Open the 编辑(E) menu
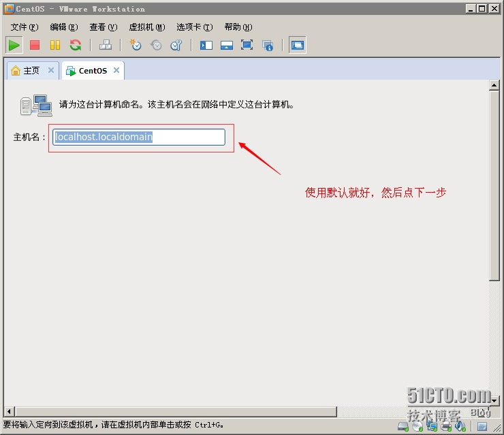Image resolution: width=504 pixels, height=435 pixels. pos(64,27)
